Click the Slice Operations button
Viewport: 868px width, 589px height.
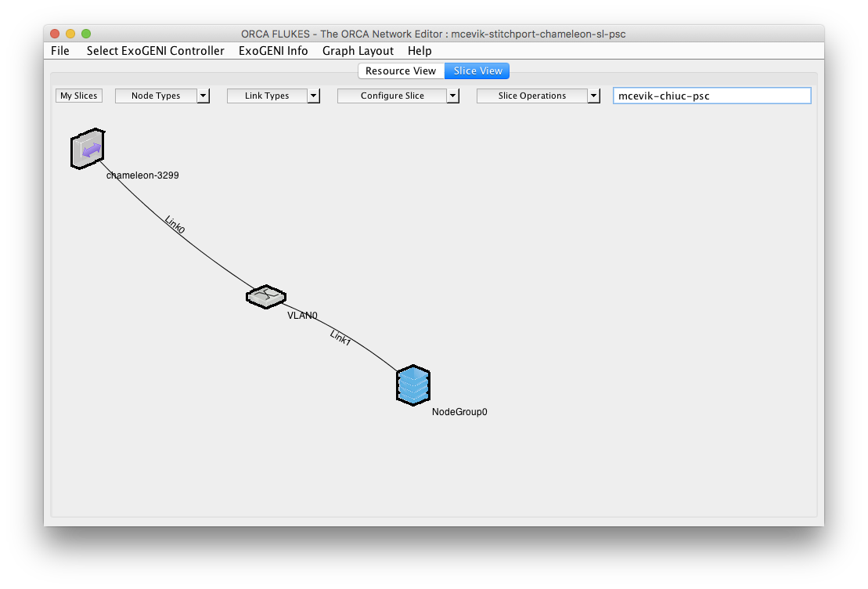pyautogui.click(x=532, y=96)
